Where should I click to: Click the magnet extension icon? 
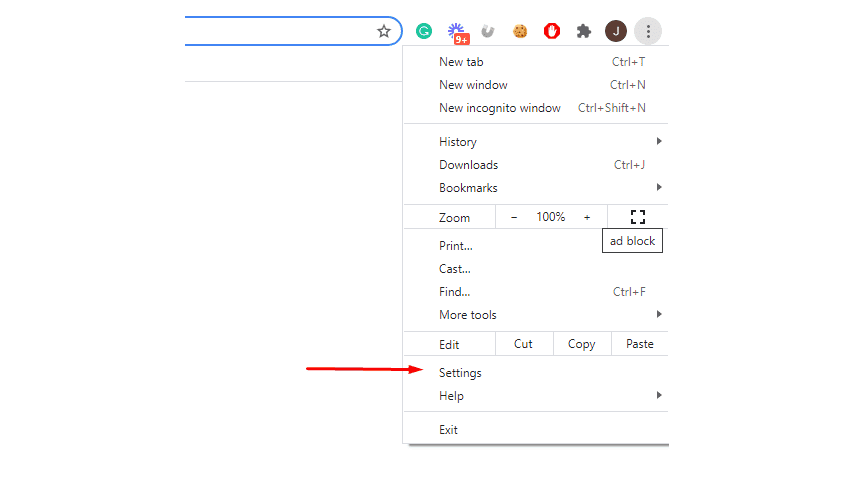click(x=488, y=31)
